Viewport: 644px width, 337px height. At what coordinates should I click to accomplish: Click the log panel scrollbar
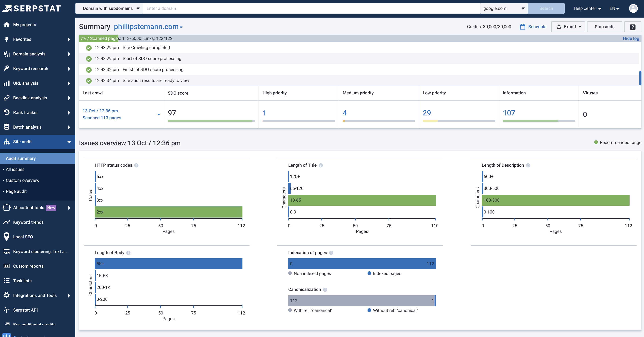coord(640,78)
